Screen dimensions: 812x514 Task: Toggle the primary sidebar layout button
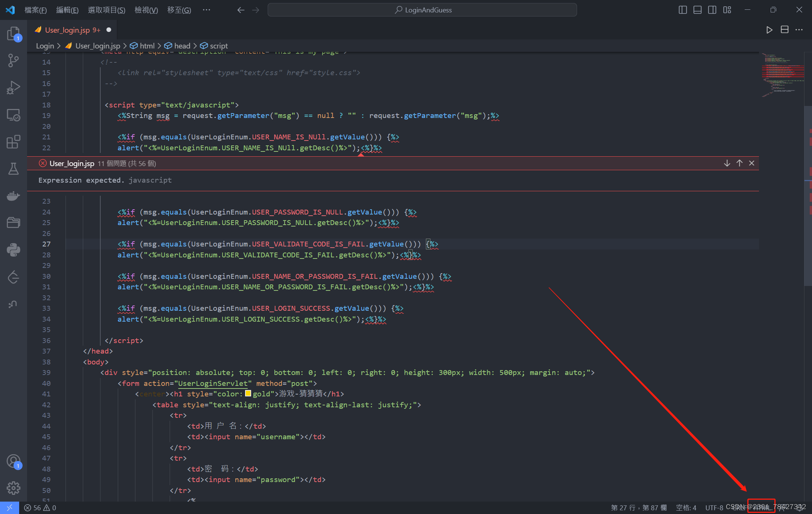coord(683,10)
